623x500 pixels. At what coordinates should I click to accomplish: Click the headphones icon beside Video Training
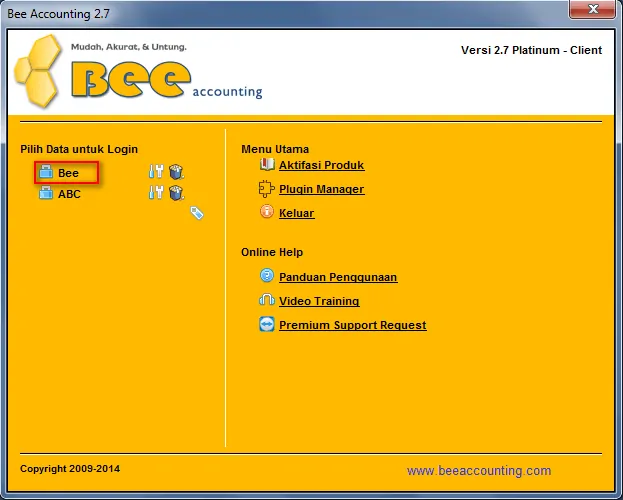tap(267, 299)
